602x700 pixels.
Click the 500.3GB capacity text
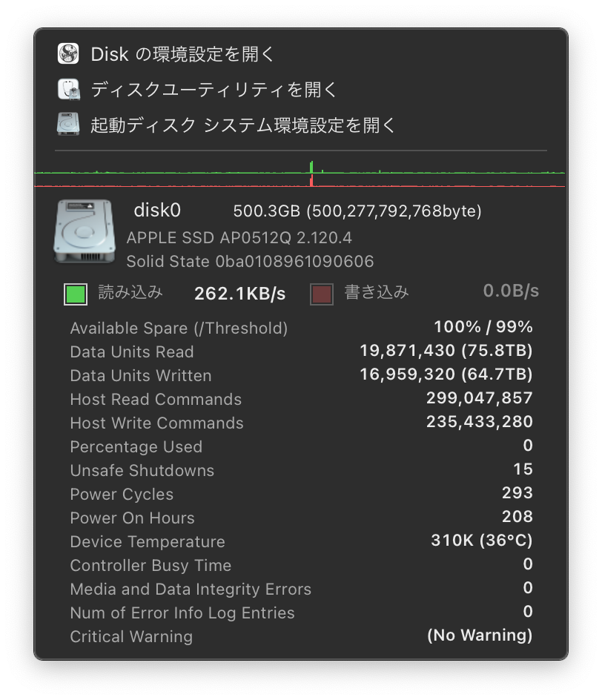tap(357, 211)
